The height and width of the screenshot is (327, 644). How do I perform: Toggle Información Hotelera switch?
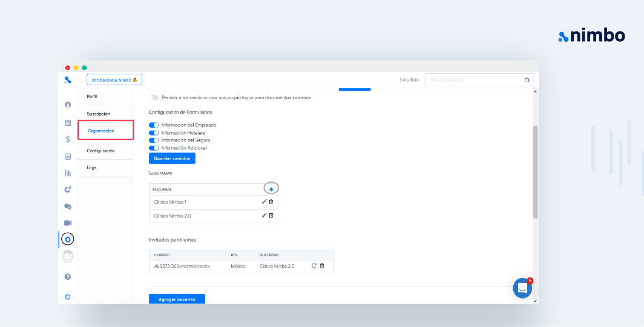tap(154, 132)
